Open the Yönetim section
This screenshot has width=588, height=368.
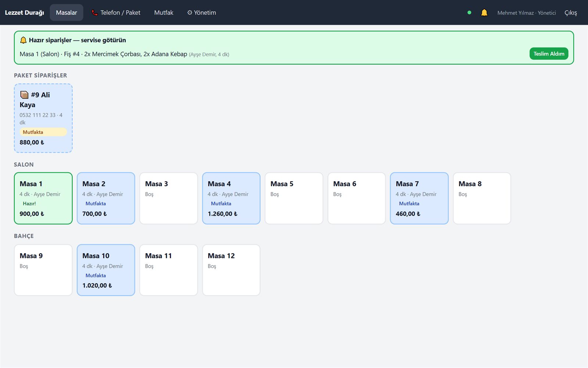pyautogui.click(x=201, y=13)
